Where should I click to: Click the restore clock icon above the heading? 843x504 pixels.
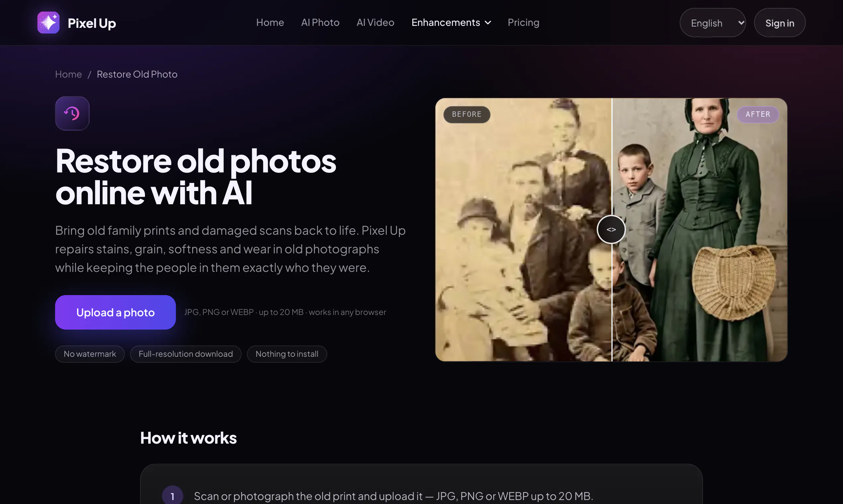click(x=72, y=113)
